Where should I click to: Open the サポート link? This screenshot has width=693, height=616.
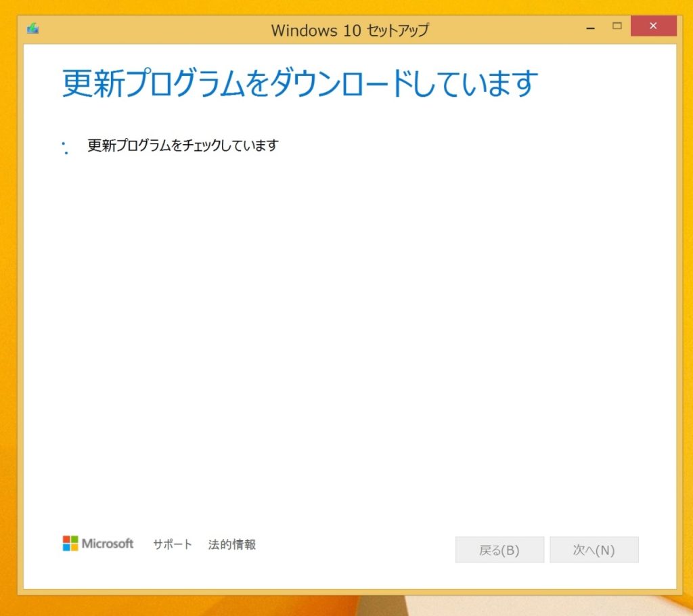point(171,544)
